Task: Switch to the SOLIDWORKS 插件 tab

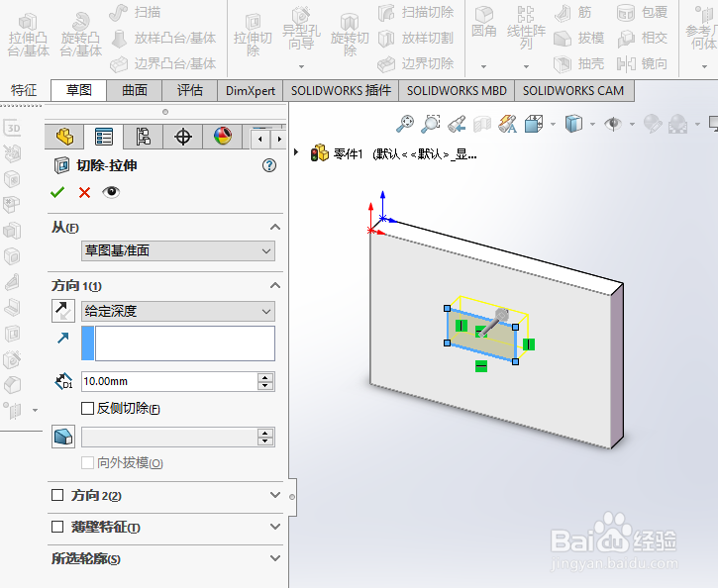Action: pos(341,90)
